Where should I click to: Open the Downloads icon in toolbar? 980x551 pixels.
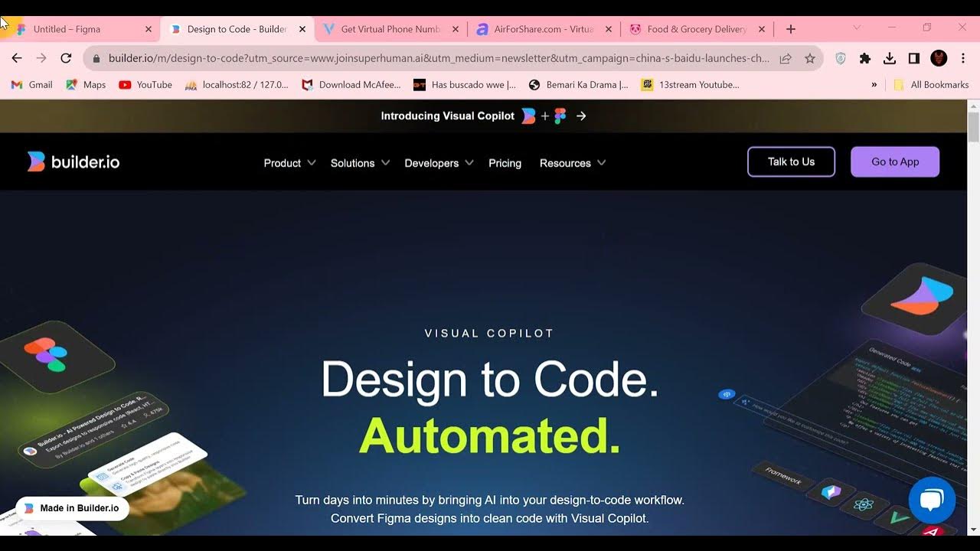[890, 58]
